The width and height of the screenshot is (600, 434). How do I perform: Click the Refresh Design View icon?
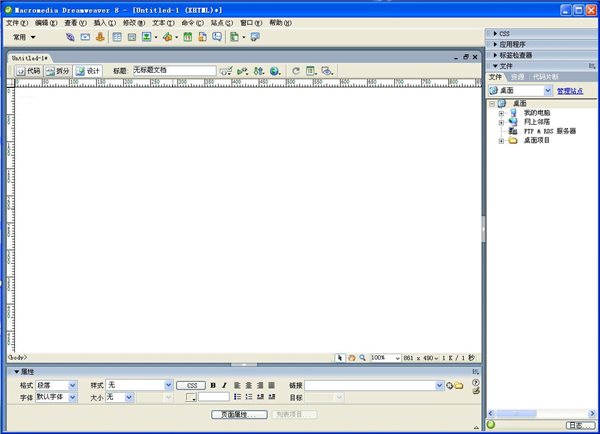296,71
